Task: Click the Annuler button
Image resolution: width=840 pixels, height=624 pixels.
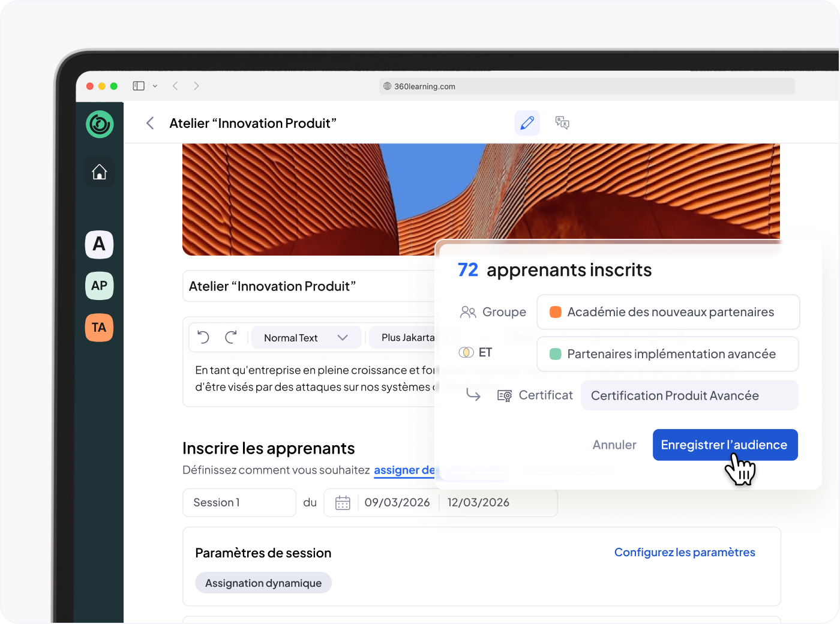Action: (614, 445)
